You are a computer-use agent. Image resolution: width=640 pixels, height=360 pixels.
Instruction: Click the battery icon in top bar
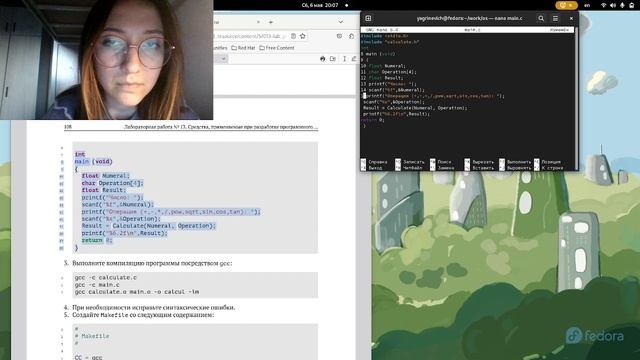(x=632, y=5)
